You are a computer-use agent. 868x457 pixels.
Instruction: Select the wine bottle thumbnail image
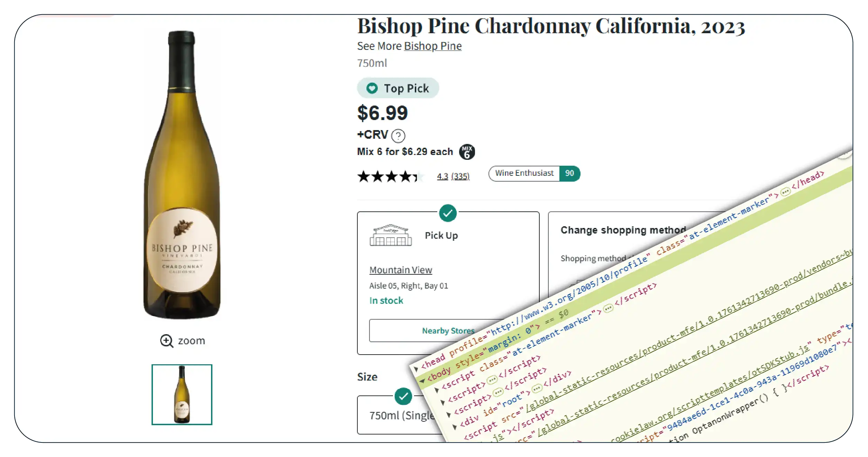coord(182,394)
